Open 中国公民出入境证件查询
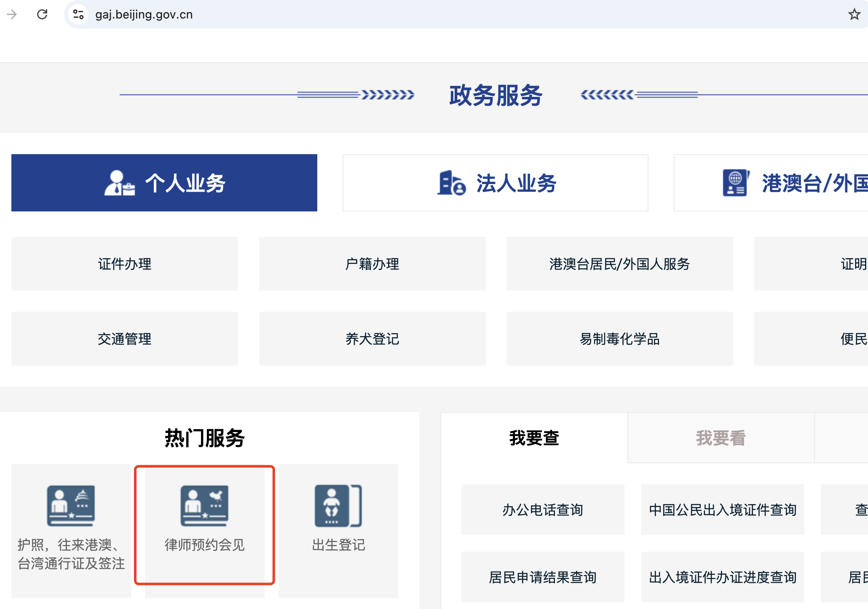868x609 pixels. click(723, 510)
